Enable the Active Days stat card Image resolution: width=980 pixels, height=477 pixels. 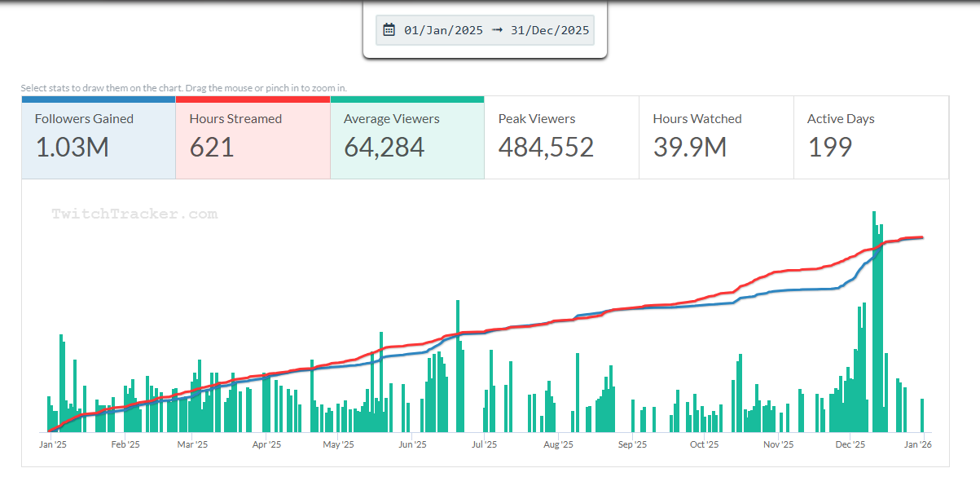[871, 137]
